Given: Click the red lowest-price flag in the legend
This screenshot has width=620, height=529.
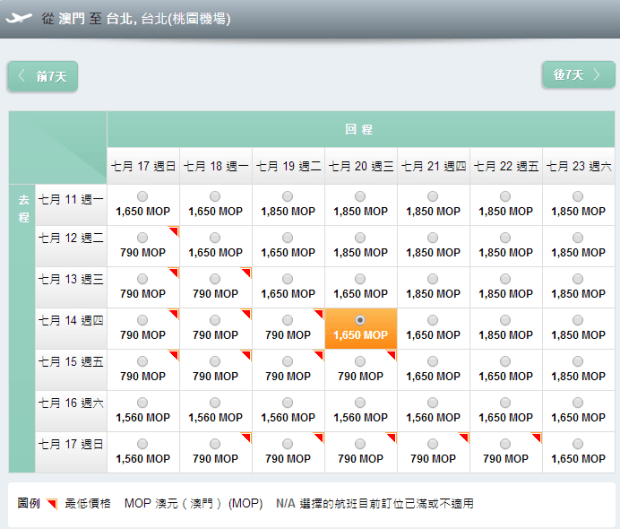Looking at the screenshot, I should (52, 504).
